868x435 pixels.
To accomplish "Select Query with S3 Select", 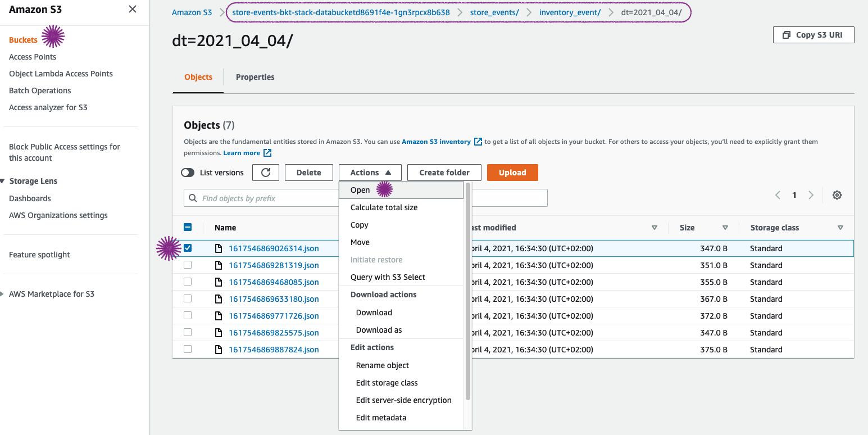I will 401,277.
